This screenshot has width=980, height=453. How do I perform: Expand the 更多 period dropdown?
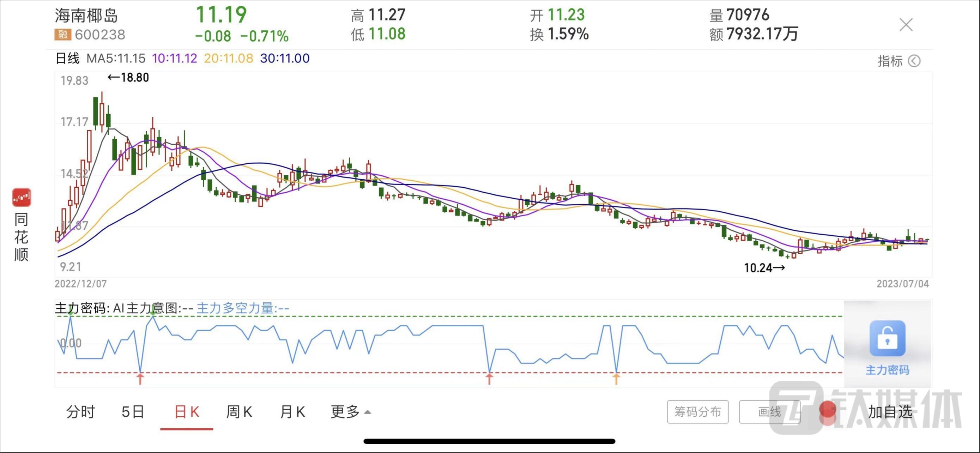click(350, 411)
